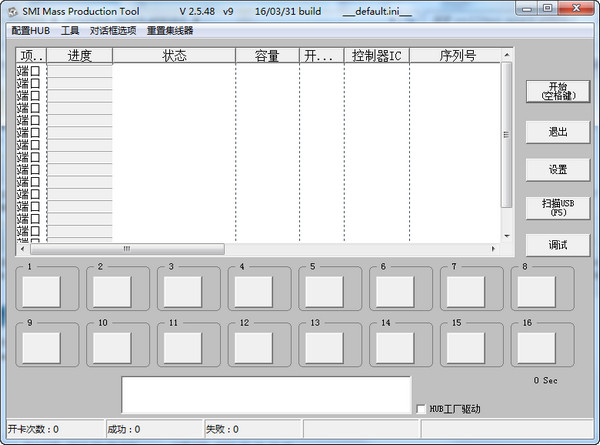The width and height of the screenshot is (600, 445).
Task: Minimize the SMI Mass Production Tool window
Action: tap(527, 8)
